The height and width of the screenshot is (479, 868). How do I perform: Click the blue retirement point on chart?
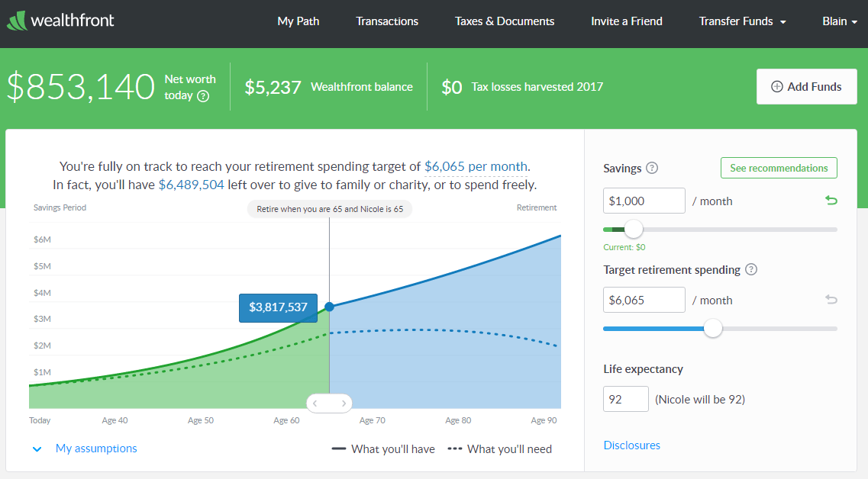(x=329, y=307)
